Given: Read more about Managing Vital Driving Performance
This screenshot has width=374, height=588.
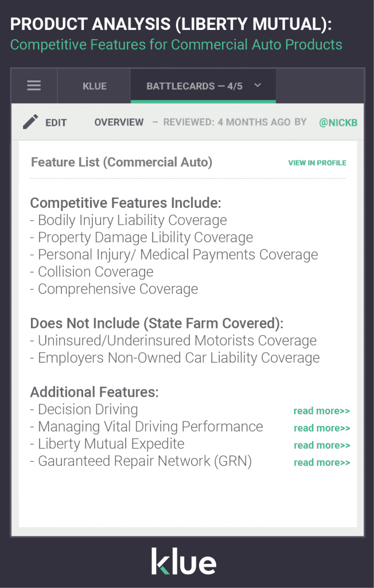Looking at the screenshot, I should tap(321, 428).
